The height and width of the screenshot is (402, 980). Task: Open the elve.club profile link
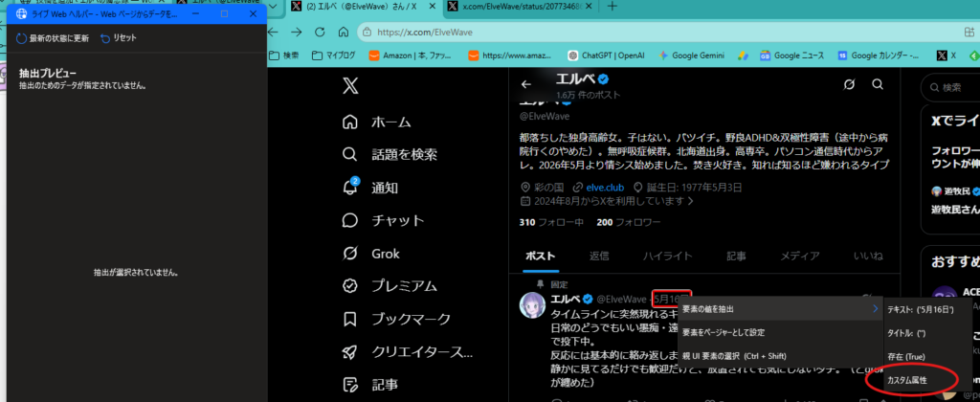(x=605, y=188)
